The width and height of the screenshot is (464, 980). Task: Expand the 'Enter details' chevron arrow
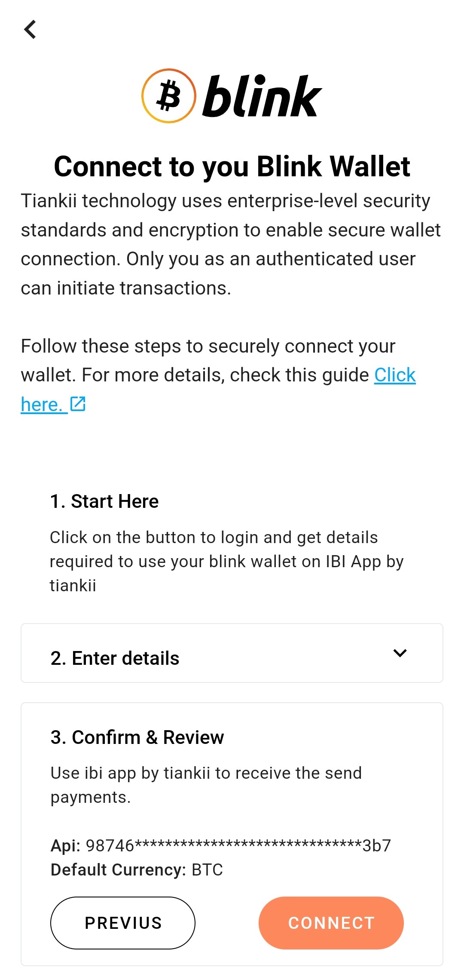[400, 653]
